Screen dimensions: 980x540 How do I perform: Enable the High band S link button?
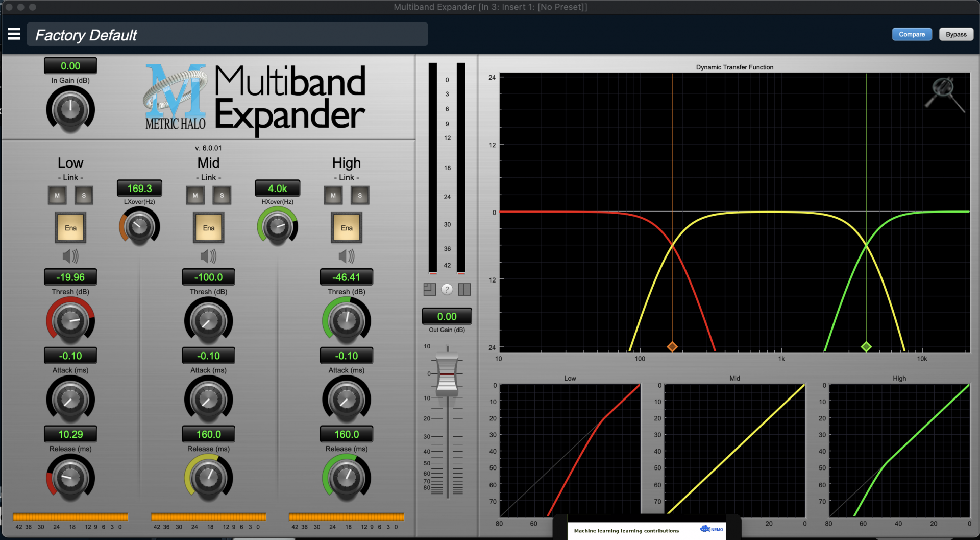[x=360, y=195]
